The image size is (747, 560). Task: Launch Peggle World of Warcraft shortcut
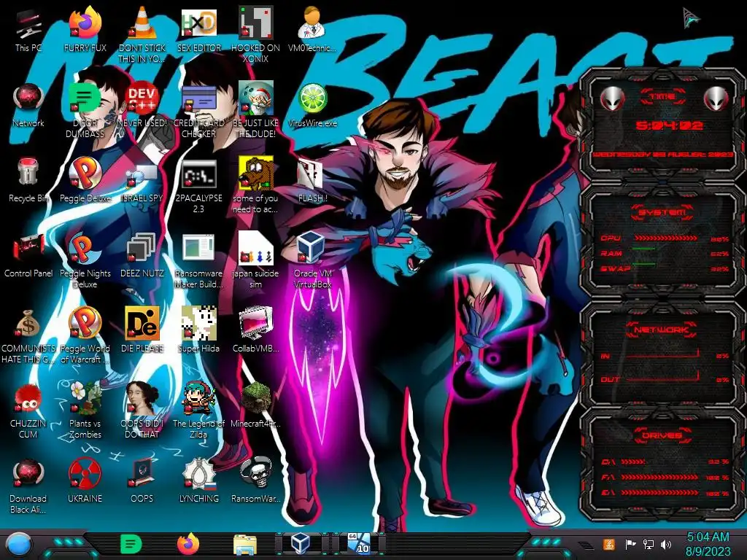(x=85, y=335)
